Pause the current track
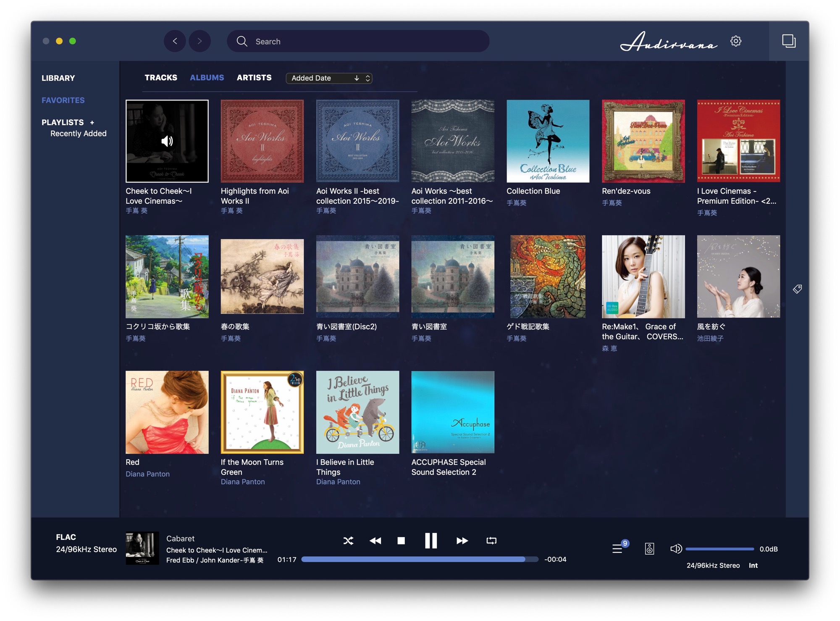The height and width of the screenshot is (621, 840). pos(431,541)
